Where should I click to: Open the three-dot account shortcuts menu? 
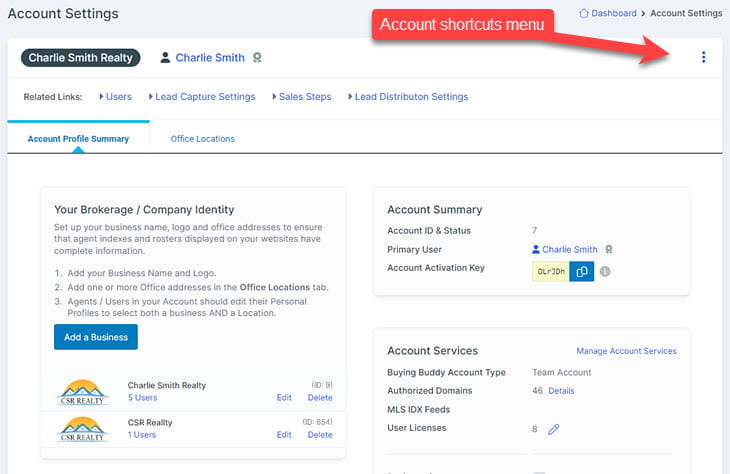[703, 57]
